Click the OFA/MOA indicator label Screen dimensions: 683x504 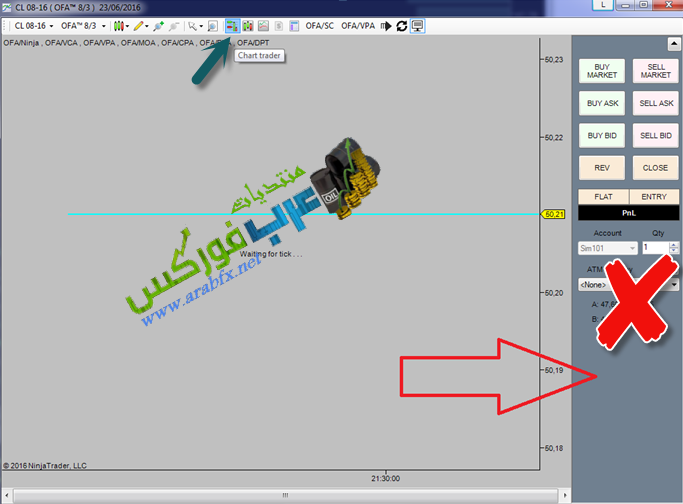point(138,43)
